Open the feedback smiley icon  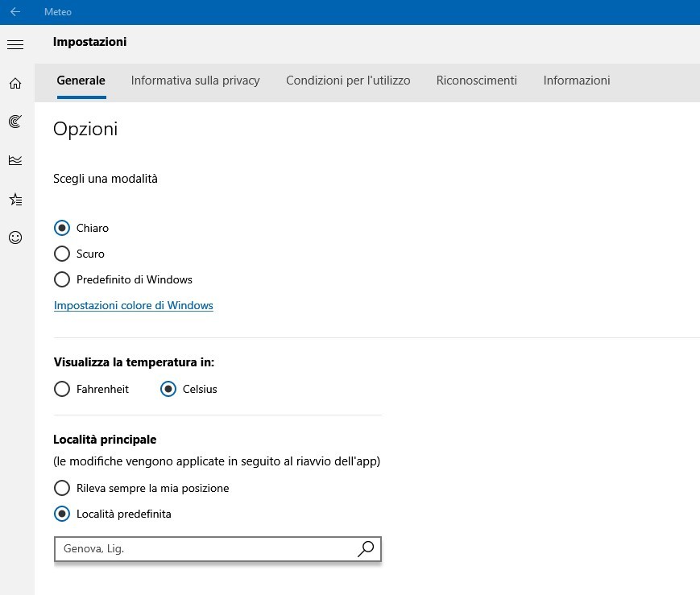pyautogui.click(x=15, y=238)
